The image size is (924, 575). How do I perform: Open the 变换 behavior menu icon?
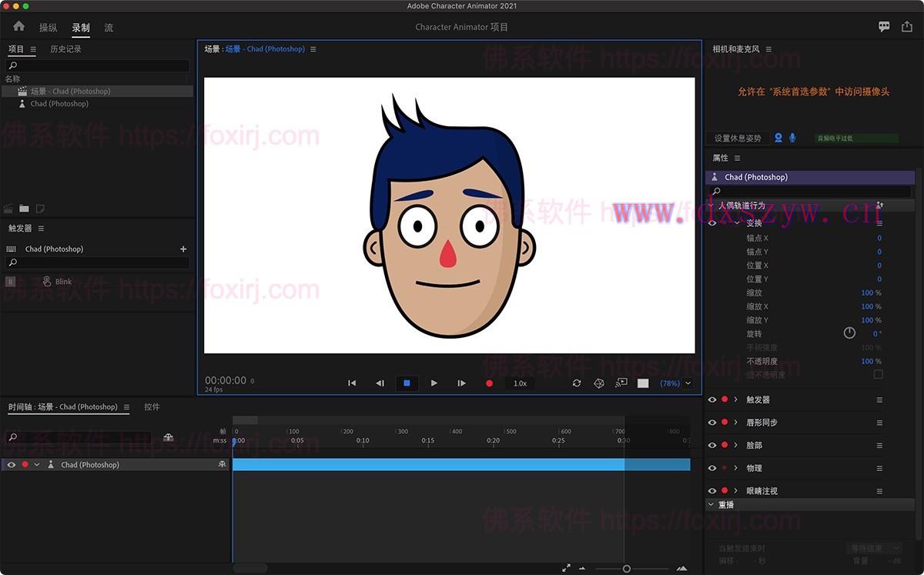pyautogui.click(x=879, y=222)
